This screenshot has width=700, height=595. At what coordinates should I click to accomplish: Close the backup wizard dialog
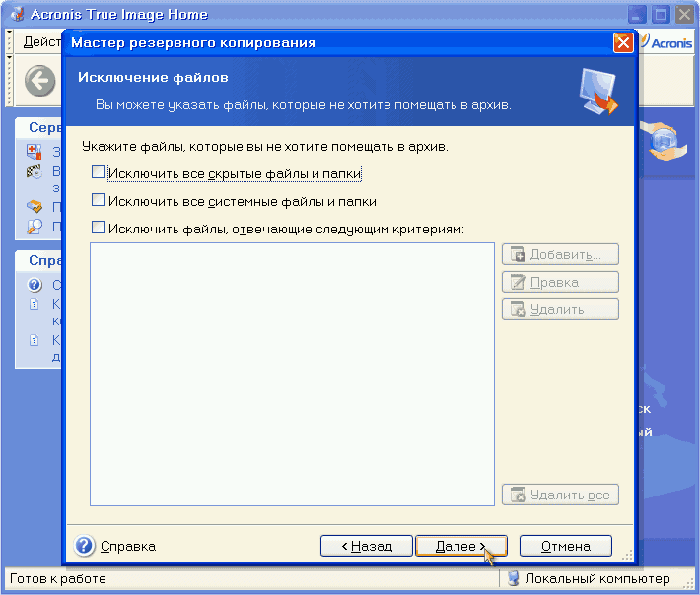point(623,43)
